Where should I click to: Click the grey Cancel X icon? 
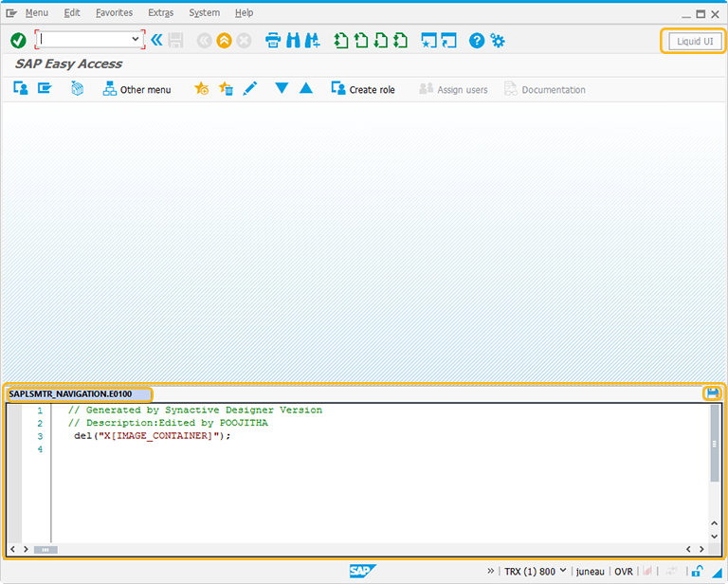point(244,41)
